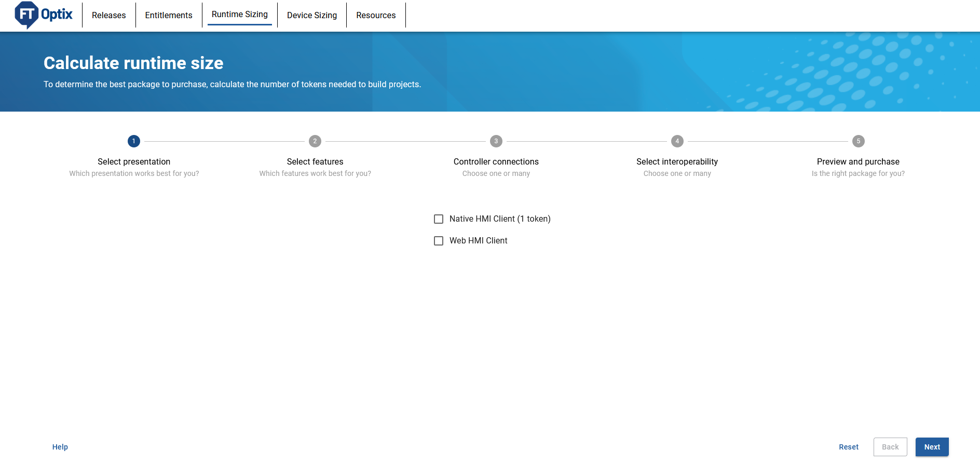The width and height of the screenshot is (980, 463).
Task: Jump to step 5 circle
Action: click(858, 141)
